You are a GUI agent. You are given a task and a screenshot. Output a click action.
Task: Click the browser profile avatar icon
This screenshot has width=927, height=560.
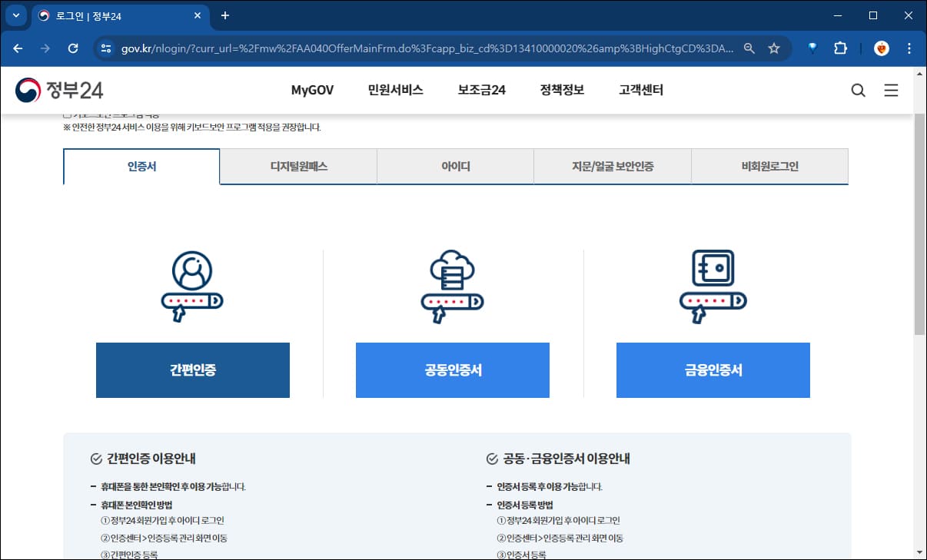pos(881,48)
